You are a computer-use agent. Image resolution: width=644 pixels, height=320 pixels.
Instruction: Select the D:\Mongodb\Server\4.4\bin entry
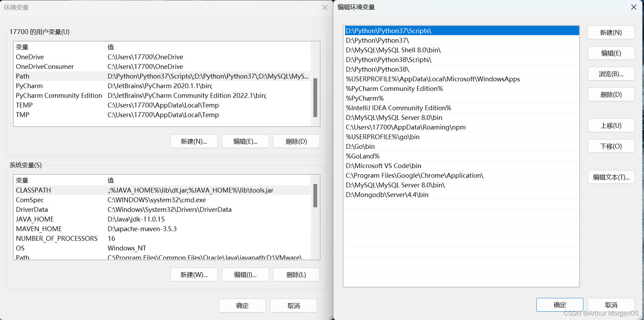[x=462, y=195]
